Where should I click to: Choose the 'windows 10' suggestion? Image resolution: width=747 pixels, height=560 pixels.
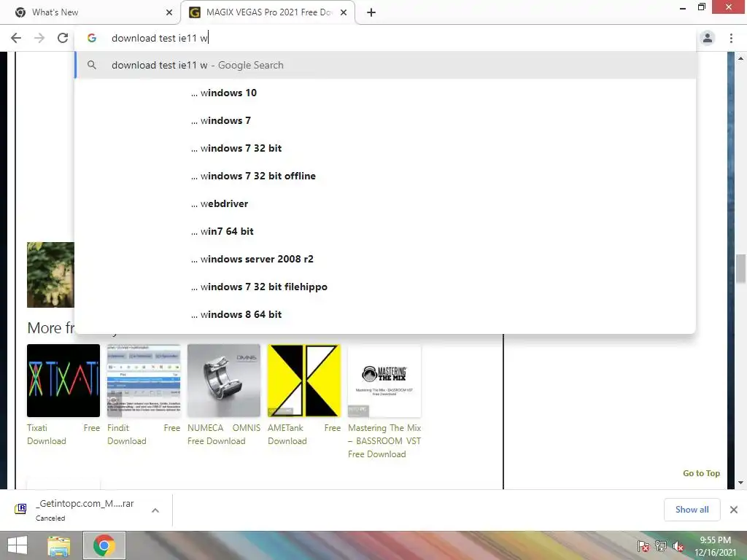(x=385, y=93)
